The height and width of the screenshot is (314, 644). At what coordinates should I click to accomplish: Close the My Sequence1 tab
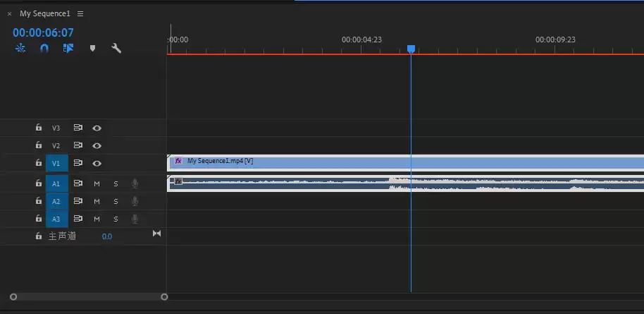tap(9, 13)
